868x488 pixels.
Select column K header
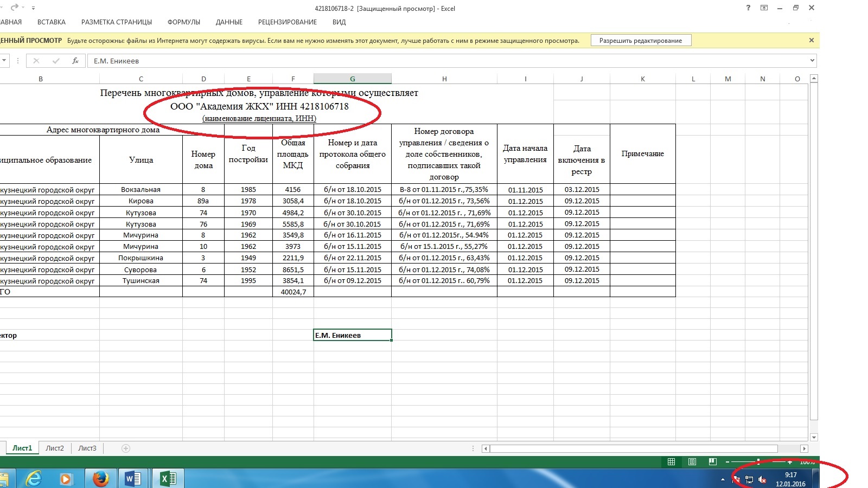[643, 79]
